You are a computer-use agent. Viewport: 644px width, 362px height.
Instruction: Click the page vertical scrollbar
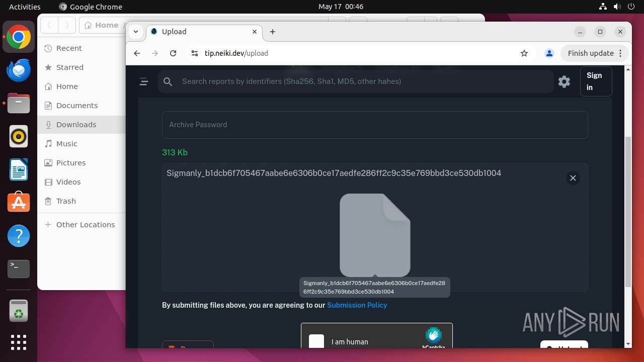tap(627, 211)
